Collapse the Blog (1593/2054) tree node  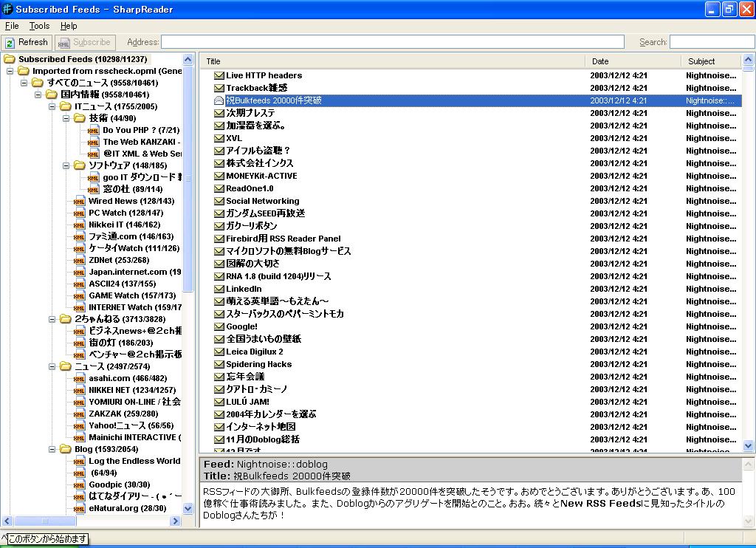52,449
